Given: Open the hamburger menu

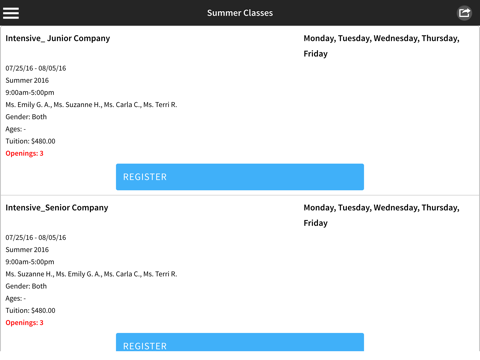Looking at the screenshot, I should [11, 13].
